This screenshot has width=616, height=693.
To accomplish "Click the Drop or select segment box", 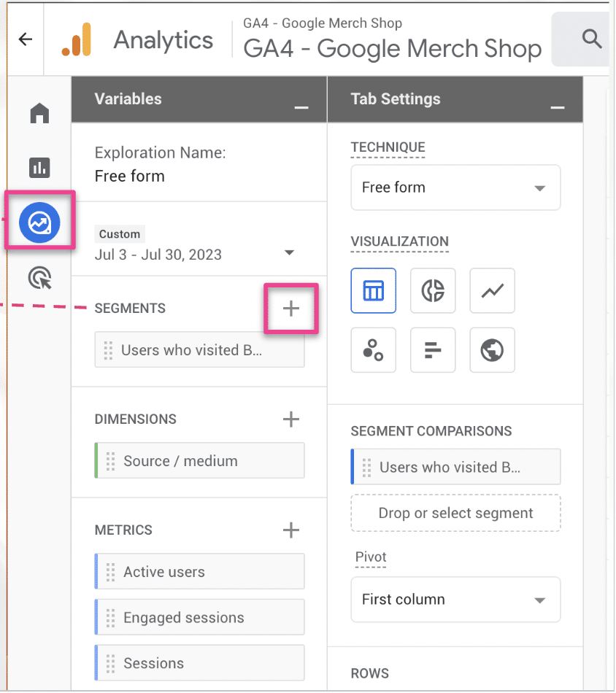I will [x=455, y=513].
